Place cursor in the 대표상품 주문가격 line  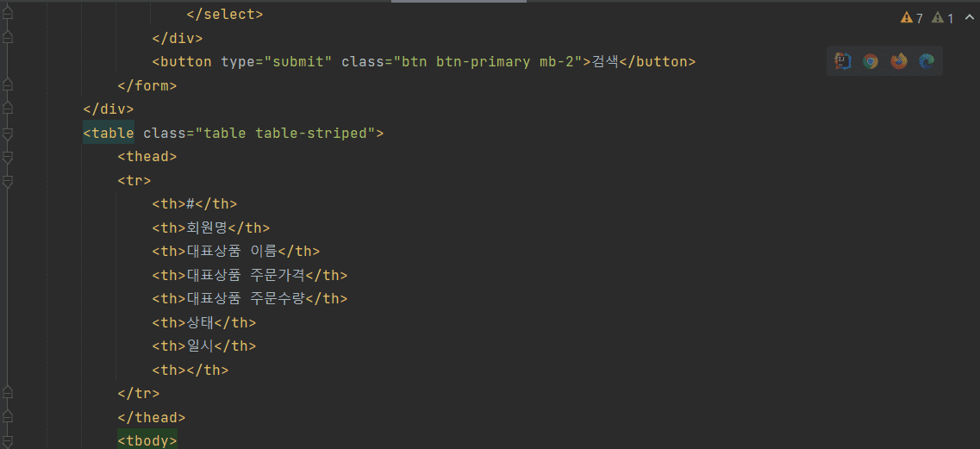pos(249,275)
